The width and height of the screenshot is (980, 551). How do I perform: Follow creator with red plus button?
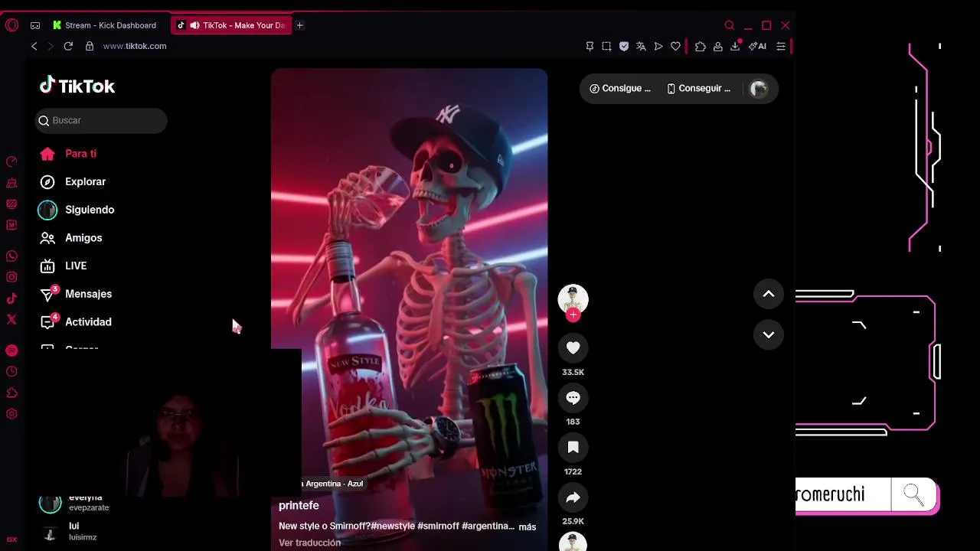(573, 315)
